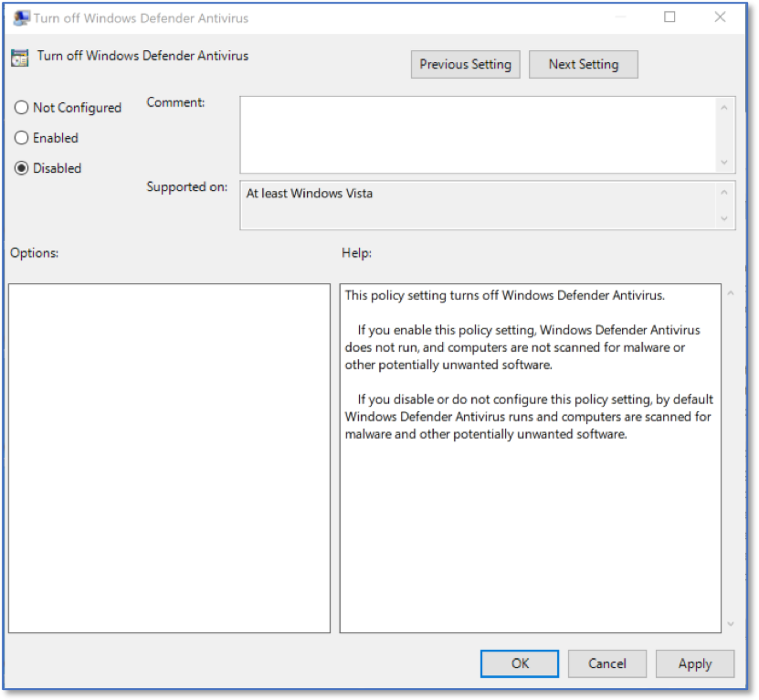The height and width of the screenshot is (700, 759).
Task: Click 'If you disable or do not configure' paragraph
Action: pos(529,417)
